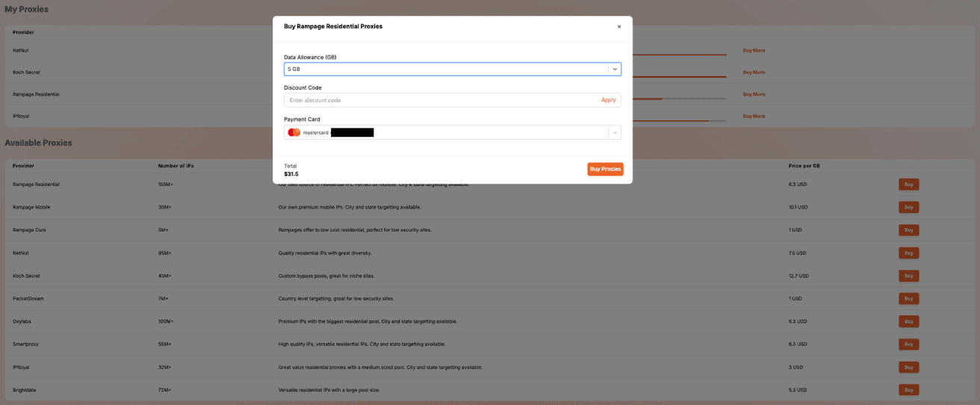
Task: Click Buy More for Rampage Residential
Action: 754,94
